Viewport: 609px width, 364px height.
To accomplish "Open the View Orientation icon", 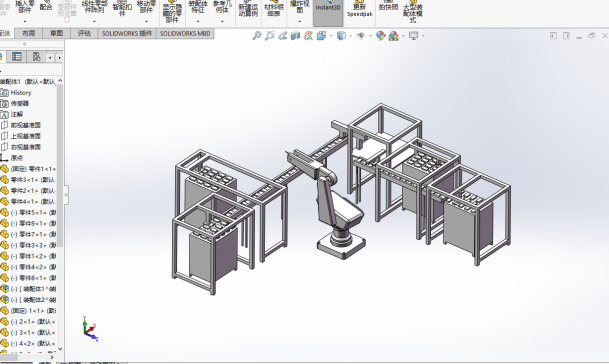I will click(321, 36).
